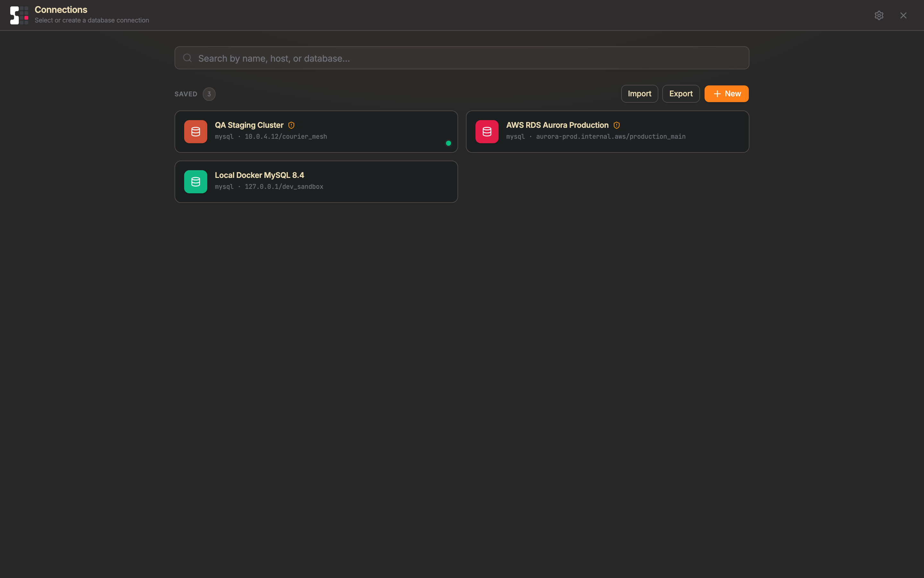The width and height of the screenshot is (924, 578).
Task: Click the app logo in header
Action: [19, 15]
